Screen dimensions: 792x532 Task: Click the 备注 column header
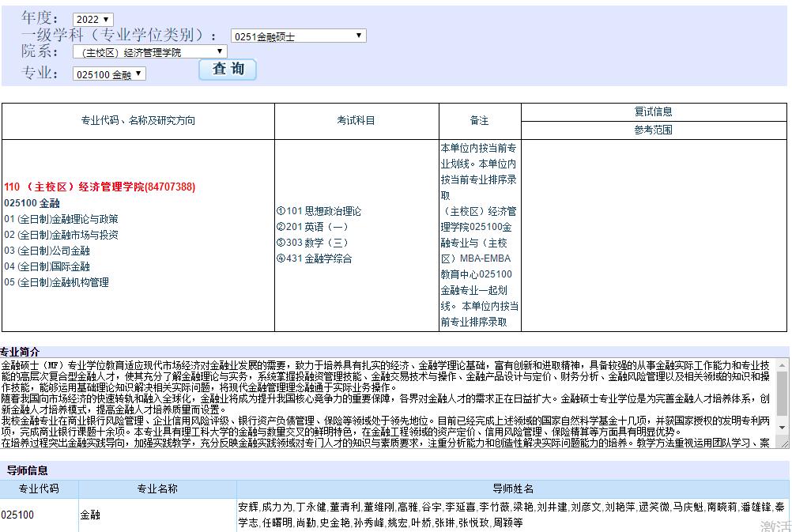click(x=477, y=120)
